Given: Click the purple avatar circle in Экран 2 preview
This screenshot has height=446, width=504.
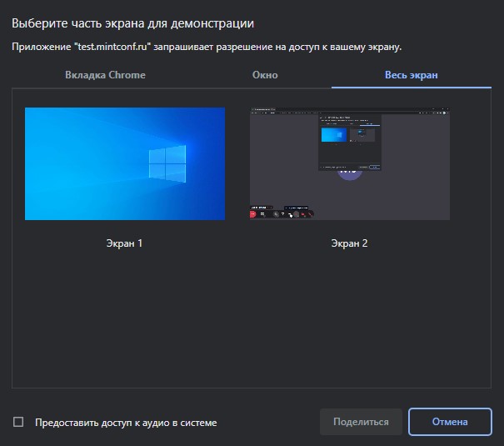Looking at the screenshot, I should (x=349, y=173).
